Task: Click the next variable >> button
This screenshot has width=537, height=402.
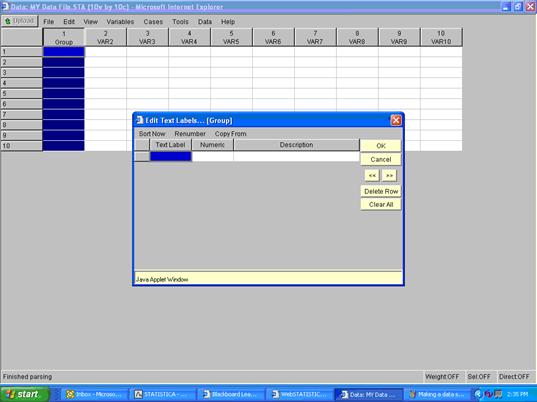Action: [x=389, y=175]
